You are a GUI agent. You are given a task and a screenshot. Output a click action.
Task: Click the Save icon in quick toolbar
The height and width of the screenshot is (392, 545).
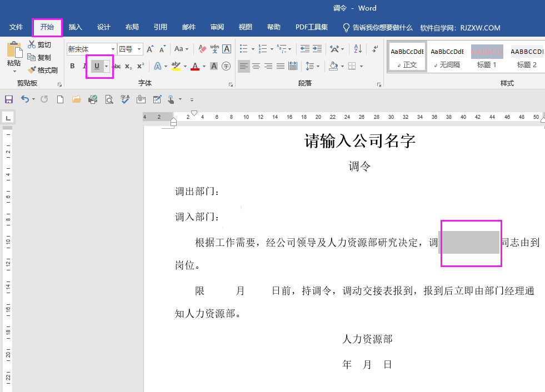pos(9,99)
